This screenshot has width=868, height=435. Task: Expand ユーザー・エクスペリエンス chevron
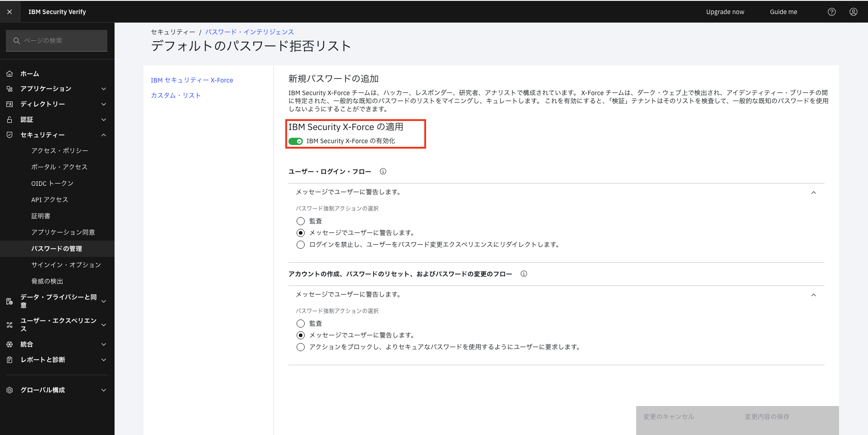click(104, 325)
